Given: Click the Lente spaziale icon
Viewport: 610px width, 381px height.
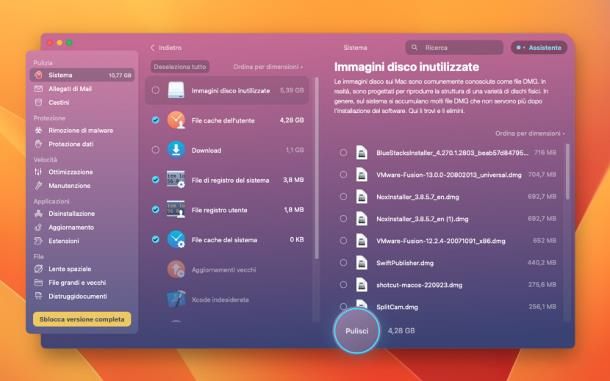Looking at the screenshot, I should (38, 269).
